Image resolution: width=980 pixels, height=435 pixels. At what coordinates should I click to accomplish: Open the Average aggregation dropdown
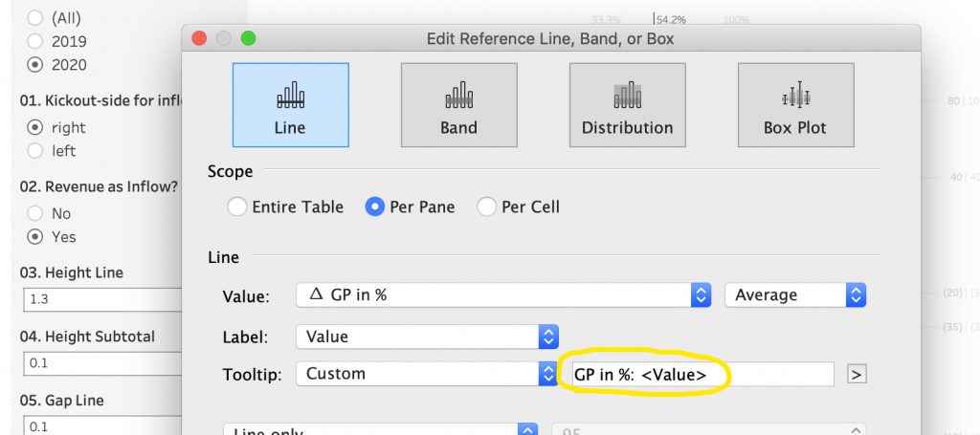coord(795,294)
